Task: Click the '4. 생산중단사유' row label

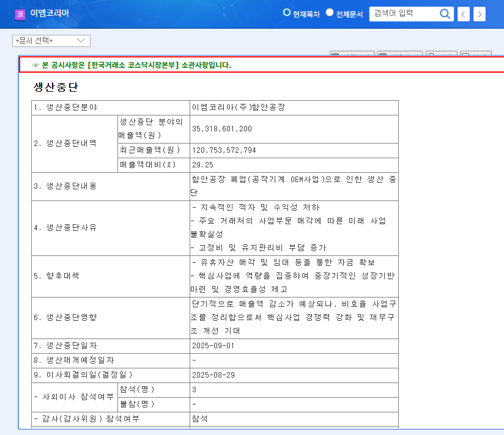Action: pyautogui.click(x=65, y=228)
